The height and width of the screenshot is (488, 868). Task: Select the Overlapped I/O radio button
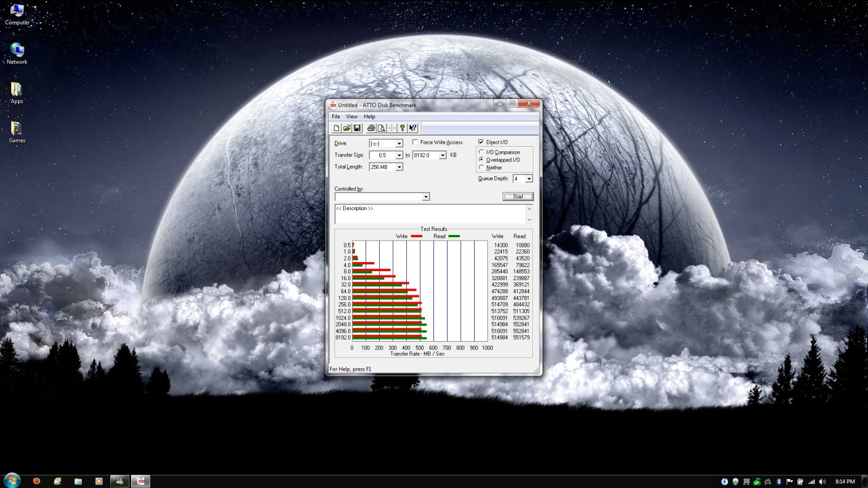pyautogui.click(x=481, y=159)
